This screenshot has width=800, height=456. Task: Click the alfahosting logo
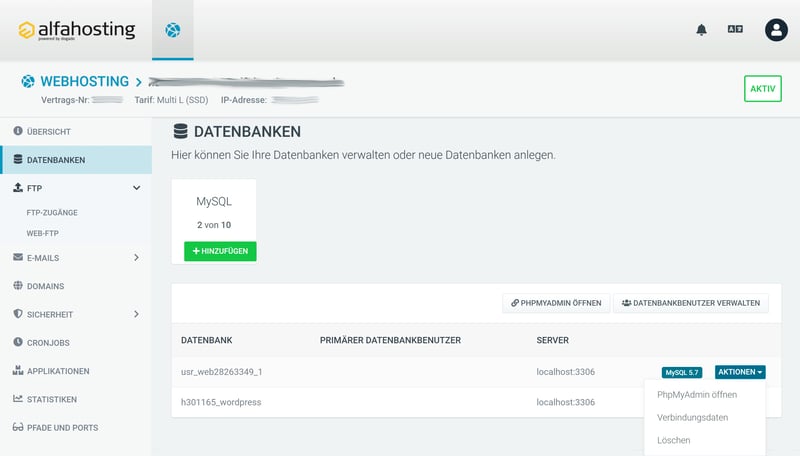(x=77, y=30)
